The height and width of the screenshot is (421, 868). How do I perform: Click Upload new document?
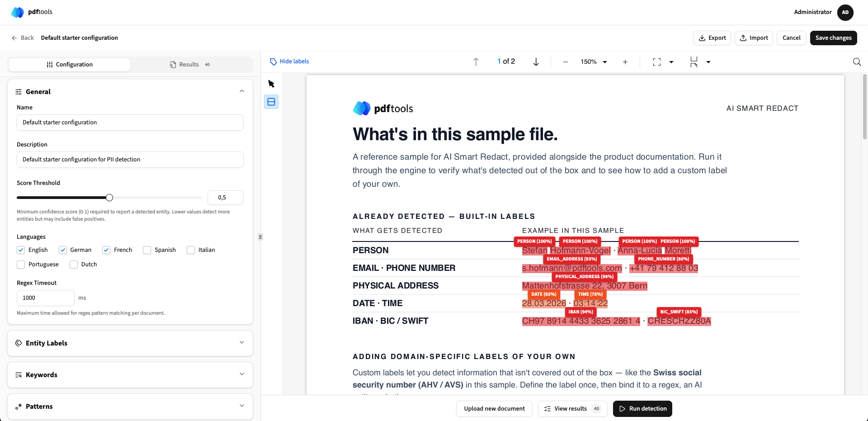(x=494, y=409)
